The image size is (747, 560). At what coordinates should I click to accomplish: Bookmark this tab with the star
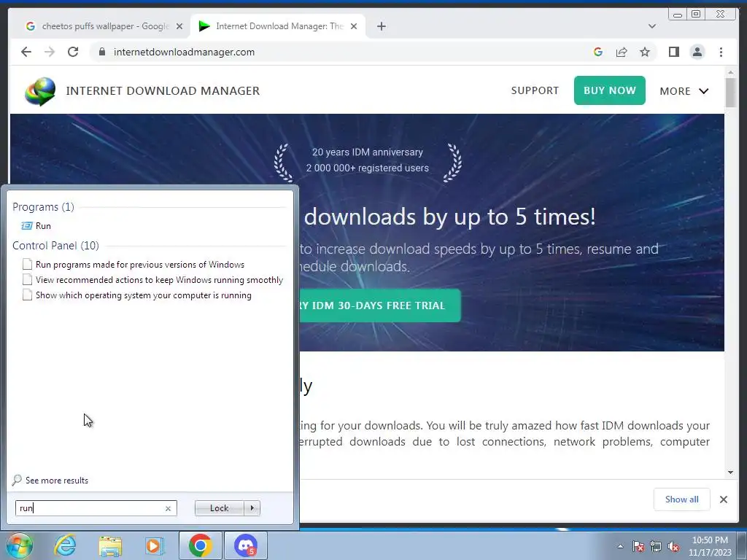pos(645,52)
